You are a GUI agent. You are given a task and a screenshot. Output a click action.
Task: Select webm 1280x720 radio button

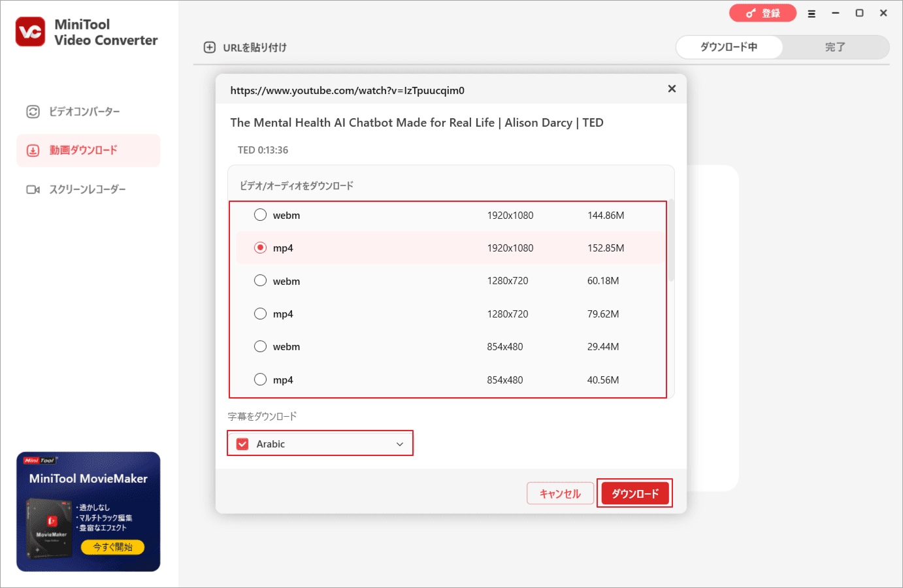coord(260,280)
